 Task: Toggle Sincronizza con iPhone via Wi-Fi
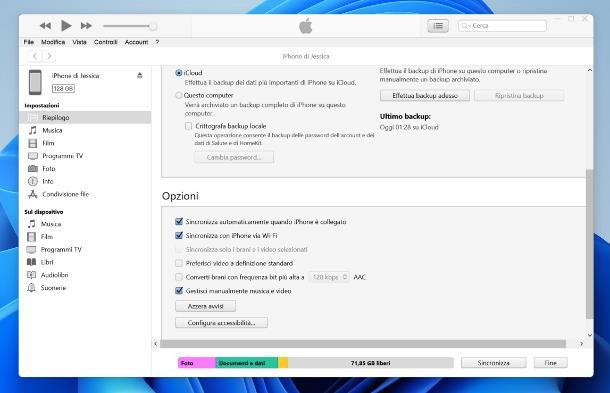[179, 235]
